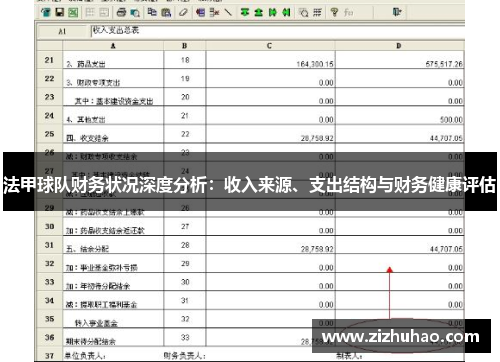Click the red-X delete icon in toolbar

(214, 13)
